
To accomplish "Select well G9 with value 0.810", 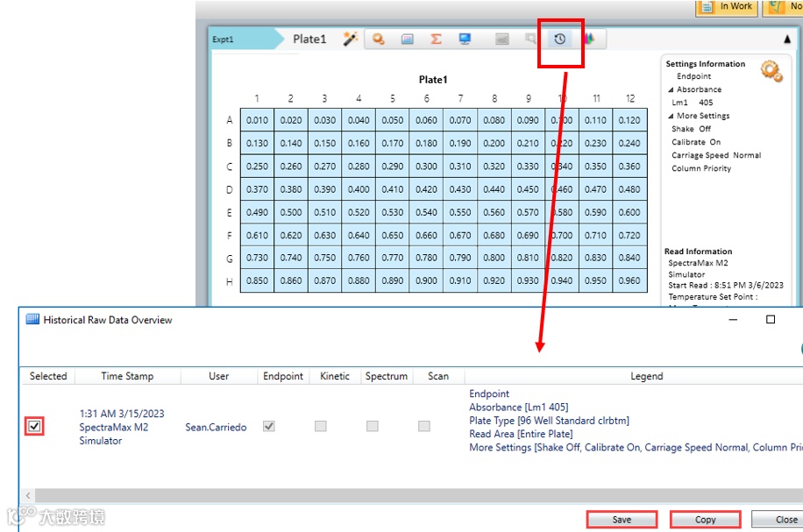I will pyautogui.click(x=528, y=258).
